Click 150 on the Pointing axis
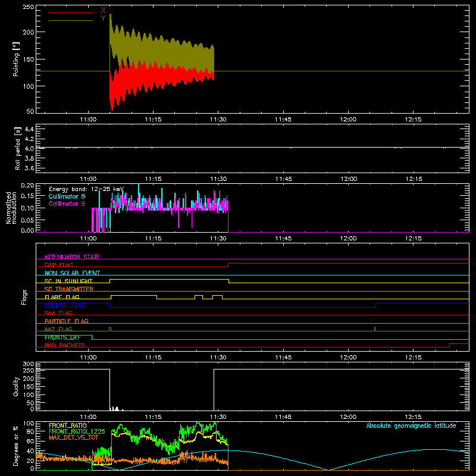The image size is (476, 476). (x=29, y=59)
